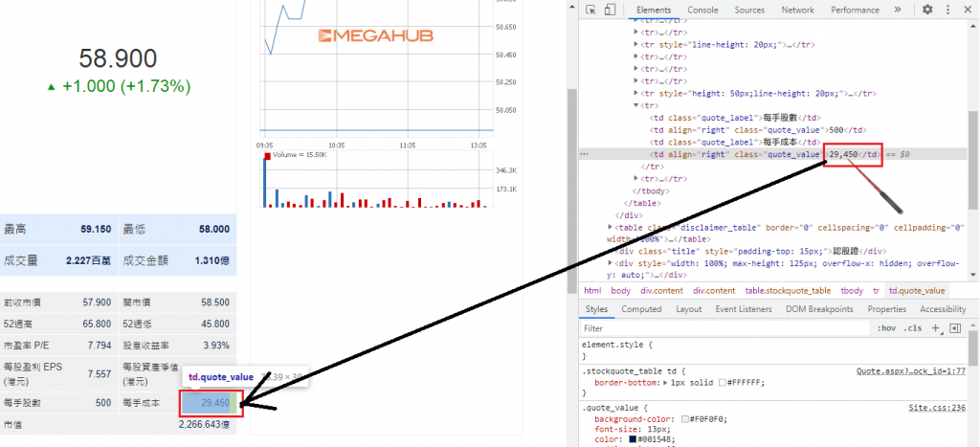Viewport: 980px width, 447px height.
Task: Click the stock price 58.900
Action: coord(118,58)
